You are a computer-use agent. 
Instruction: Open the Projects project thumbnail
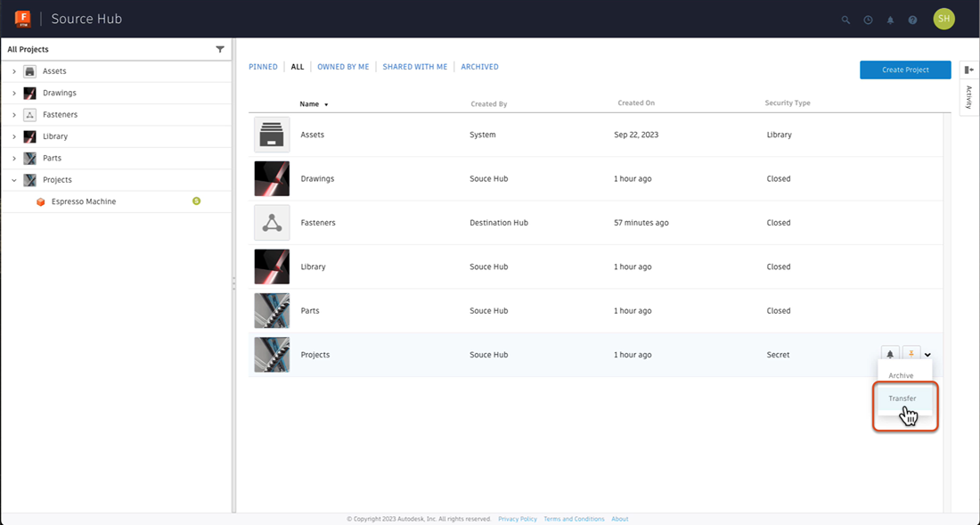(272, 355)
